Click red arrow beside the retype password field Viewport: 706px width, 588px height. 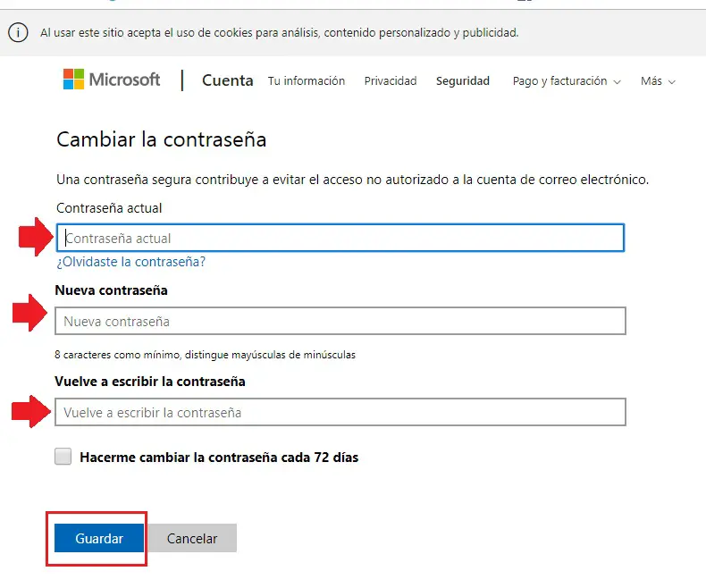point(28,411)
